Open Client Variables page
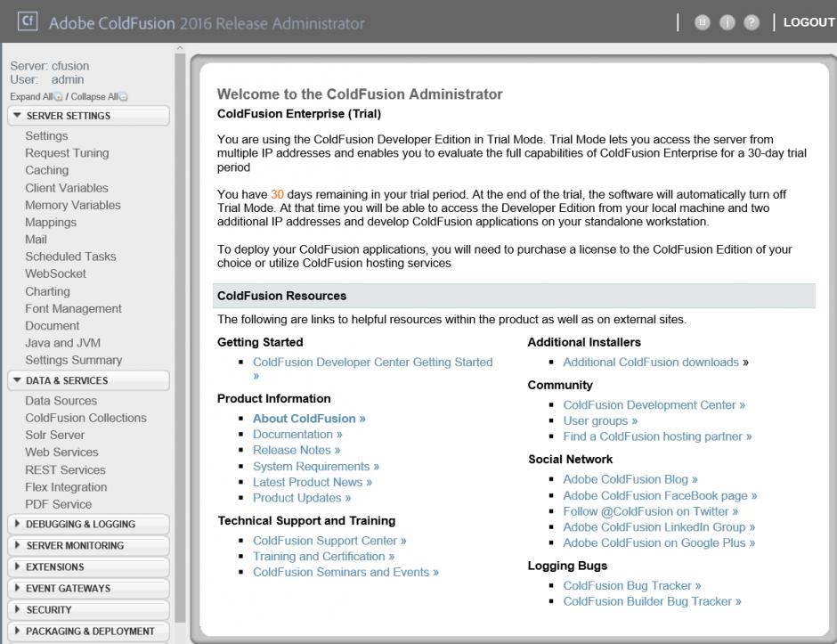Viewport: 837px width, 644px height. (x=67, y=188)
